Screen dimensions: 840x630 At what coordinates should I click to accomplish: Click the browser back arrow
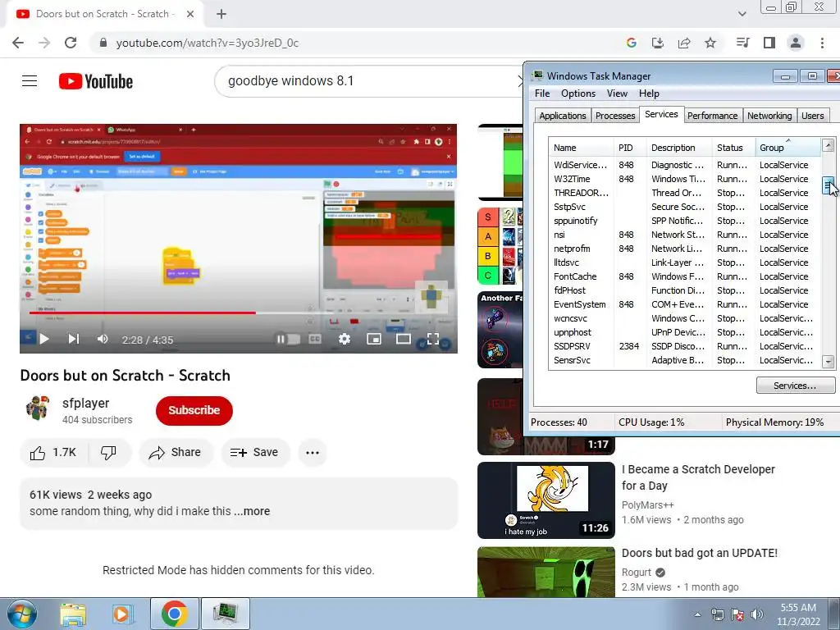click(18, 43)
